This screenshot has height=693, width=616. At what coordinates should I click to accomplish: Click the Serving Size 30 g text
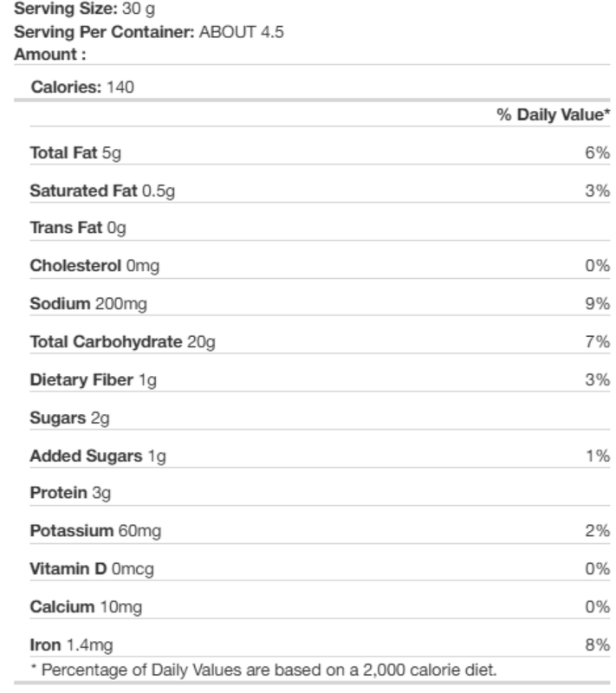click(x=84, y=9)
